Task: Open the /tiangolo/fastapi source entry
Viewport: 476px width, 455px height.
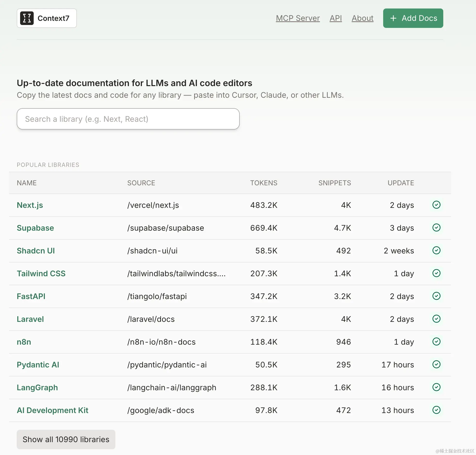Action: (x=157, y=296)
